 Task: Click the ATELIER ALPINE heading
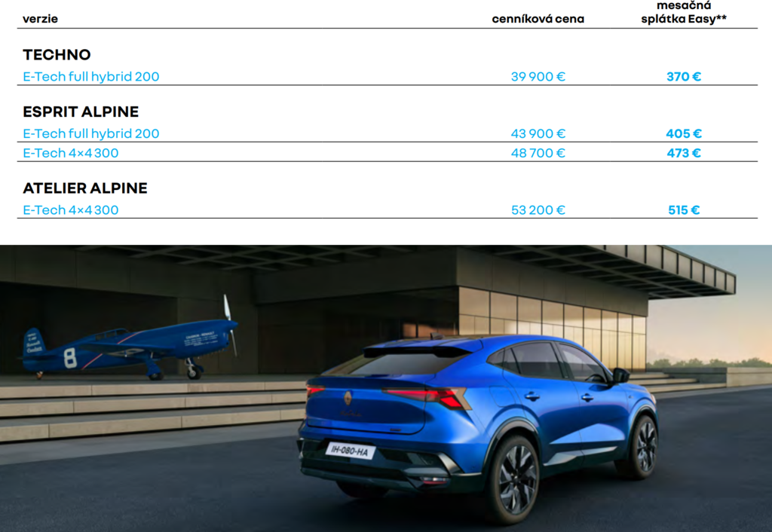point(85,188)
